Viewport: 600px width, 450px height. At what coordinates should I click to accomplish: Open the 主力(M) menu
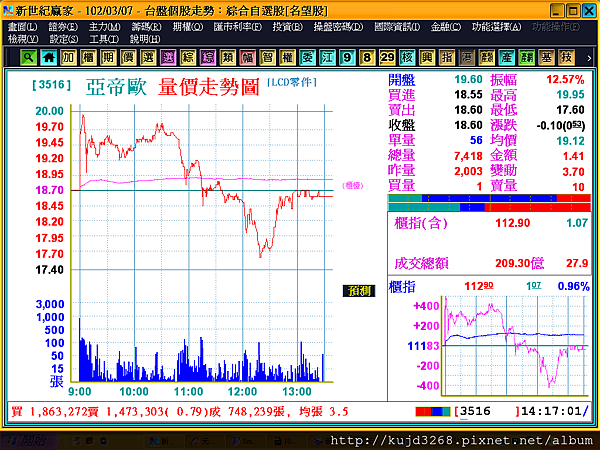click(x=104, y=27)
